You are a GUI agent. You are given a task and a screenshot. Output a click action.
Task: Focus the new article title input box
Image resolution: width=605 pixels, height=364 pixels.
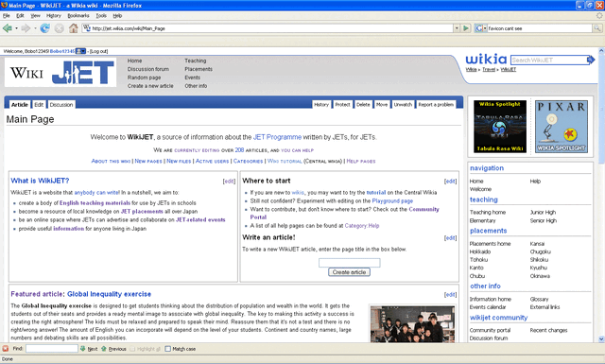(349, 263)
